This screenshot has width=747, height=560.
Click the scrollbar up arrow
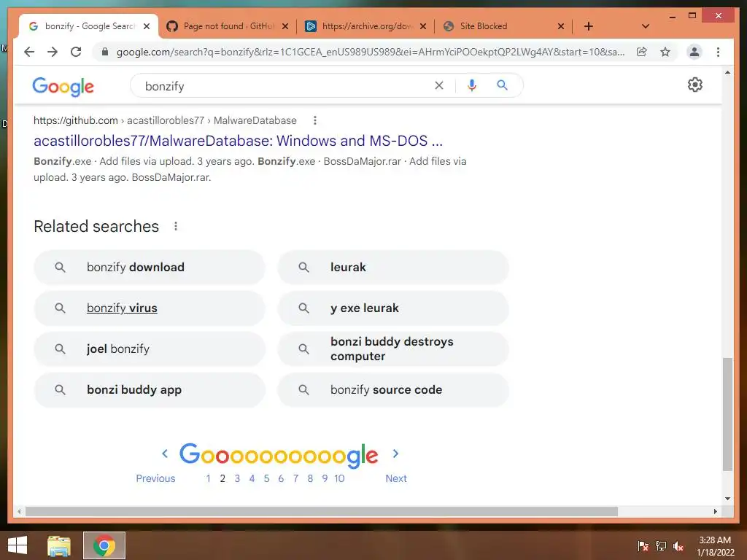point(727,72)
